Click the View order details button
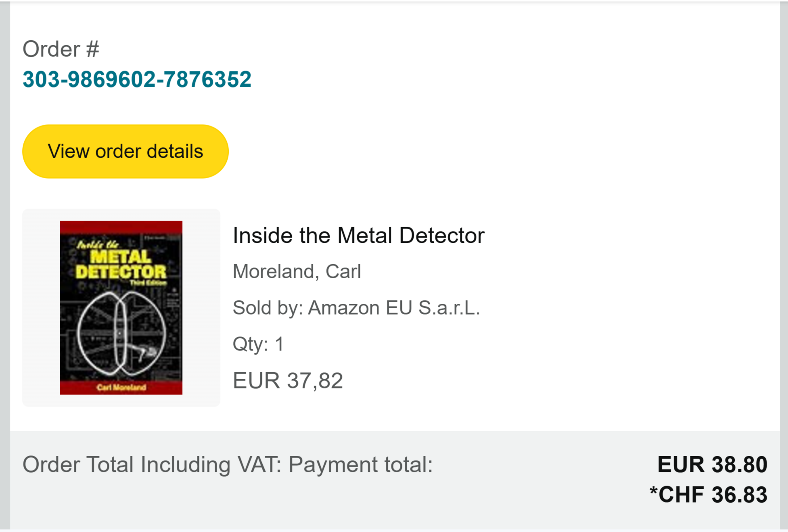Viewport: 788px width, 532px height. [125, 152]
